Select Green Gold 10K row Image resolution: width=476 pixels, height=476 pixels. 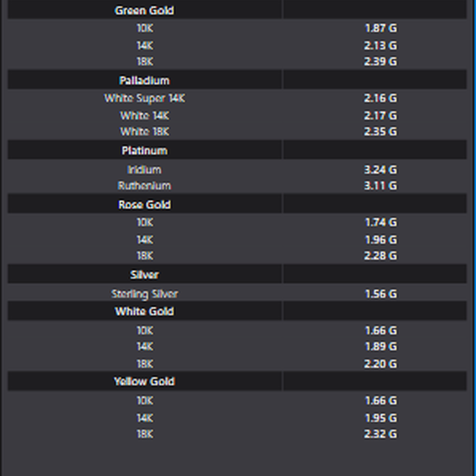[x=144, y=28]
